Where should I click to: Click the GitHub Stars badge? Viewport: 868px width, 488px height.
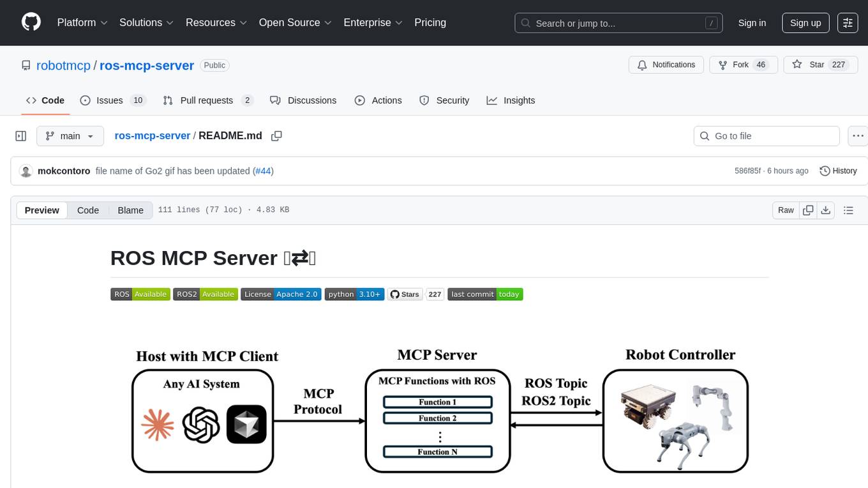pyautogui.click(x=415, y=294)
